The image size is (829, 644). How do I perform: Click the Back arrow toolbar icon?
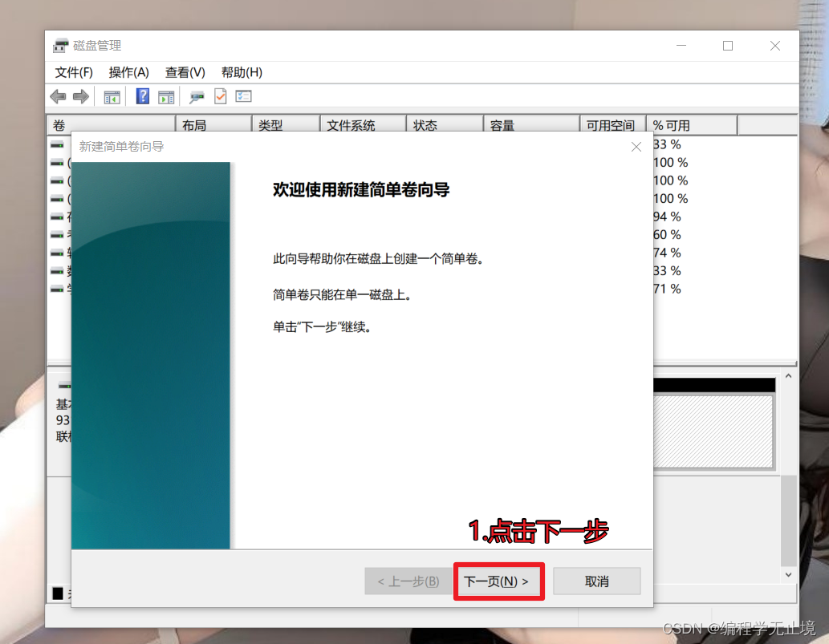58,97
